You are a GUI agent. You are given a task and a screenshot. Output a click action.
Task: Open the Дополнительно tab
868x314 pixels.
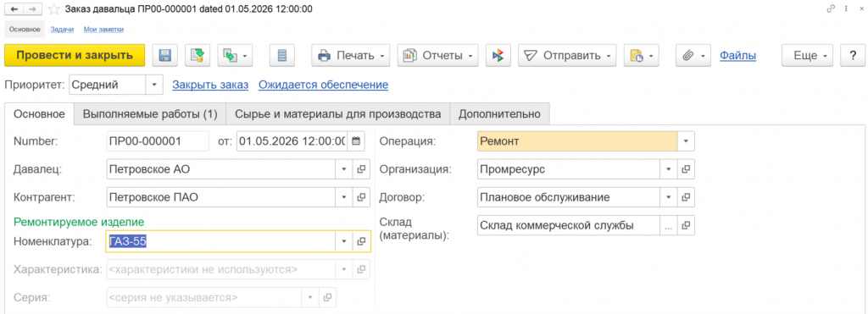coord(498,114)
